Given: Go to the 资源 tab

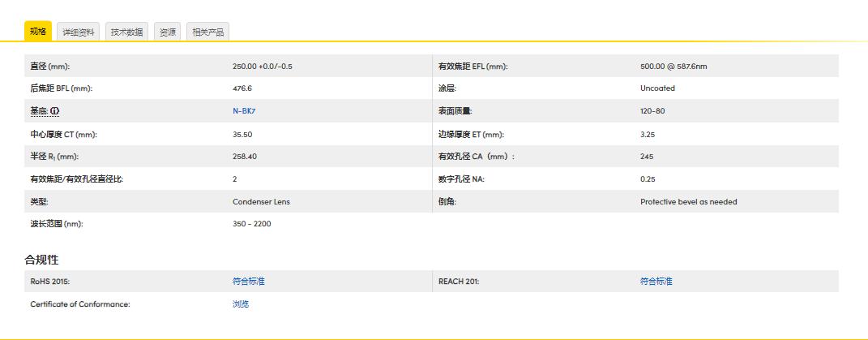Looking at the screenshot, I should point(168,32).
